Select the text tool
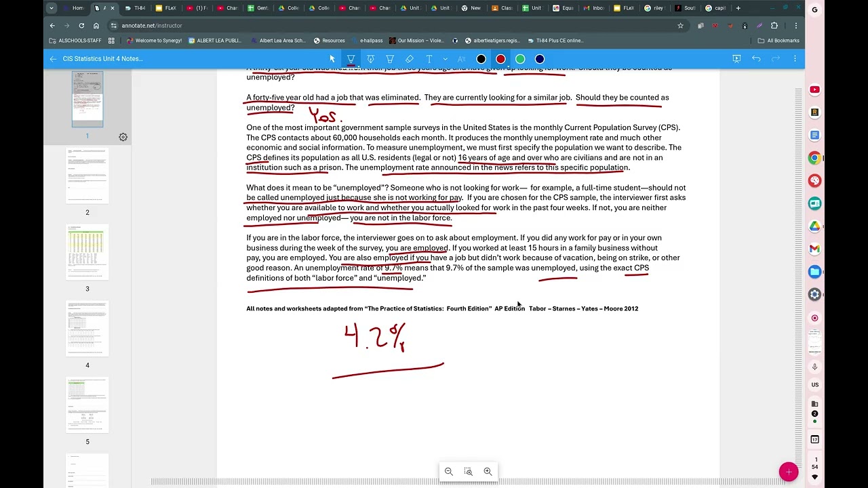868x488 pixels. [429, 59]
